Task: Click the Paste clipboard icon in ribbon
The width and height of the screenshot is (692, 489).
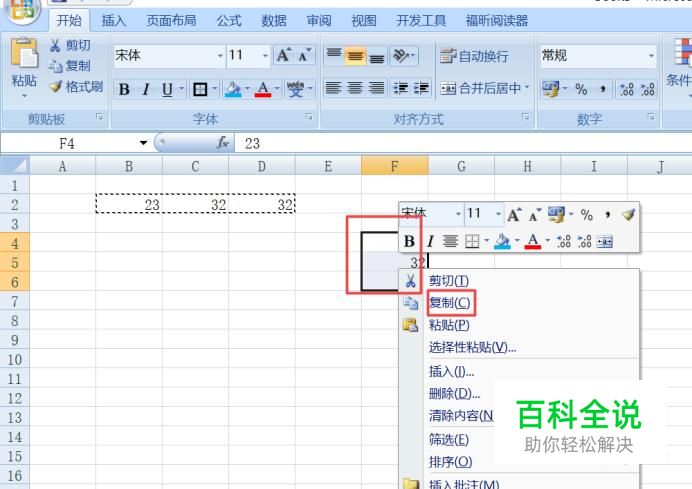Action: coord(24,54)
